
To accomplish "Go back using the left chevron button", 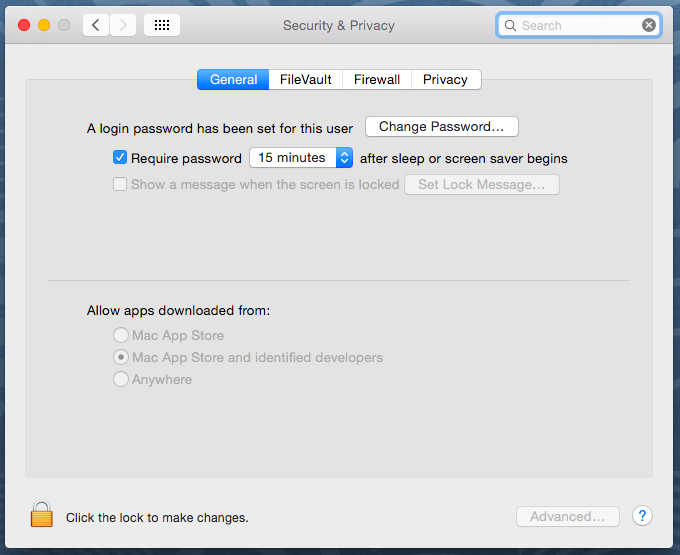I will click(96, 25).
